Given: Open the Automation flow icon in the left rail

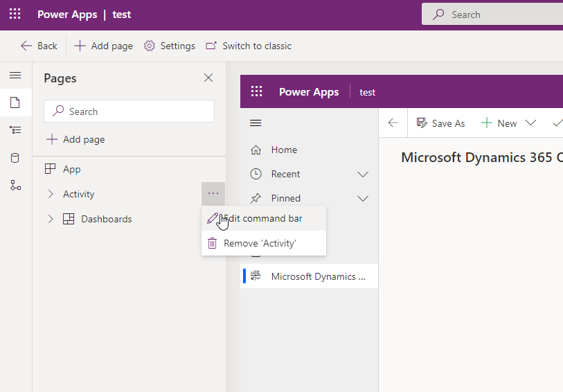Looking at the screenshot, I should [x=15, y=185].
